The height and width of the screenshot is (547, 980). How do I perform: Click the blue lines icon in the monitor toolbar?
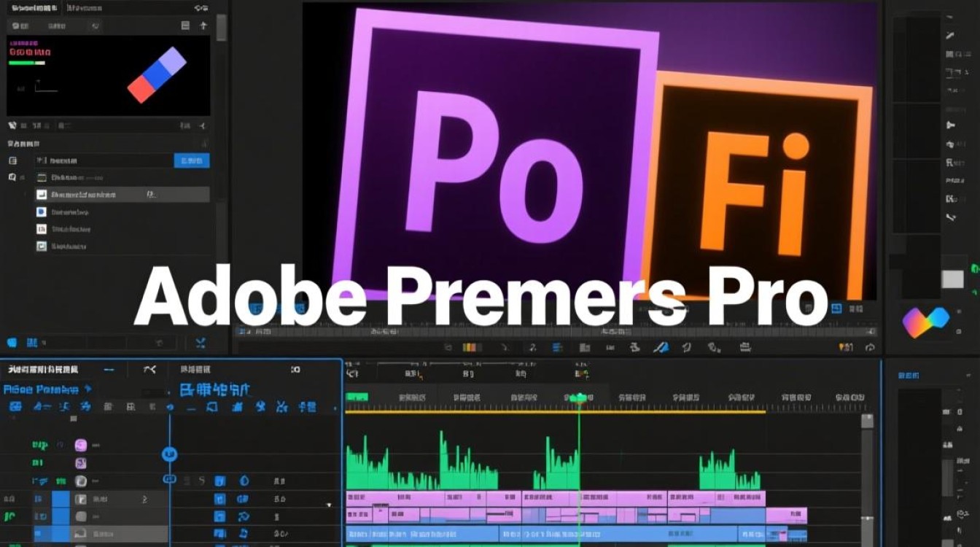[558, 348]
